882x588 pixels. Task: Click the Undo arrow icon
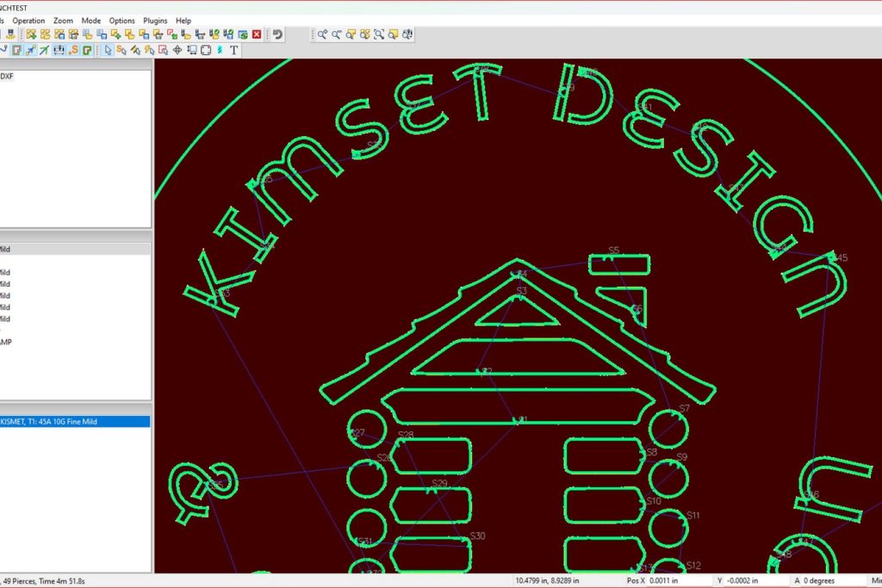click(276, 34)
